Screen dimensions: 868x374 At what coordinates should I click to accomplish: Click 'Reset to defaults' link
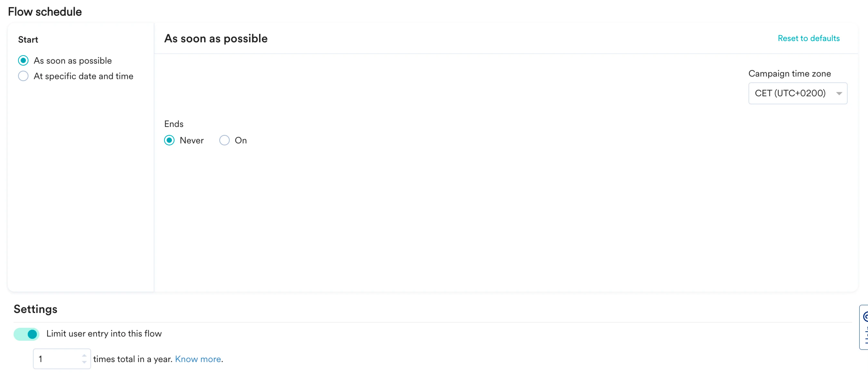pos(808,38)
